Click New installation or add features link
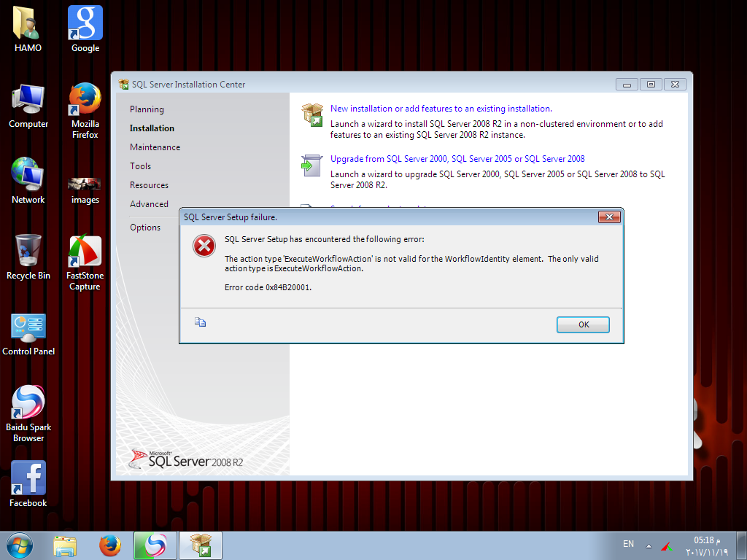The width and height of the screenshot is (747, 560). tap(441, 109)
